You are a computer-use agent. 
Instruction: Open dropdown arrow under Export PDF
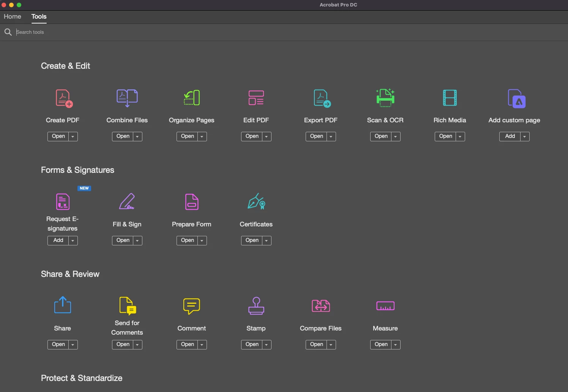point(331,136)
